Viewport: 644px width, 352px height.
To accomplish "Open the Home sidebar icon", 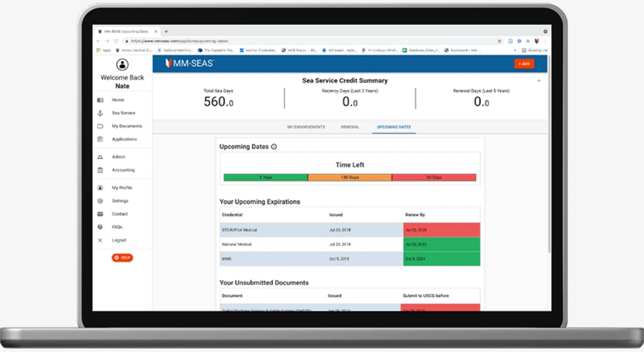I will [100, 100].
